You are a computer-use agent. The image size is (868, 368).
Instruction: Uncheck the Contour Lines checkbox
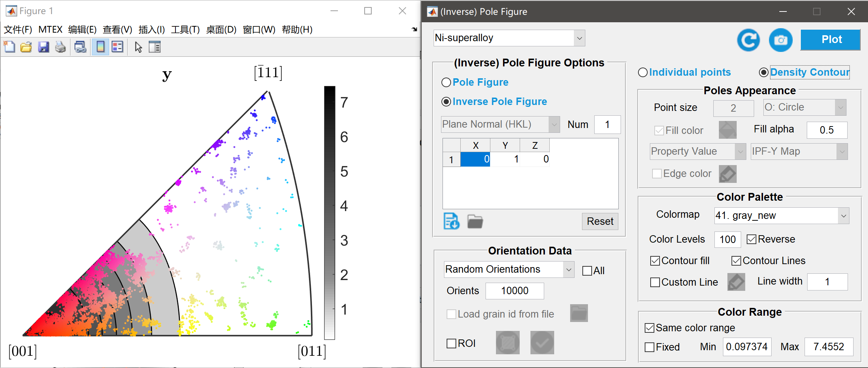[736, 261]
